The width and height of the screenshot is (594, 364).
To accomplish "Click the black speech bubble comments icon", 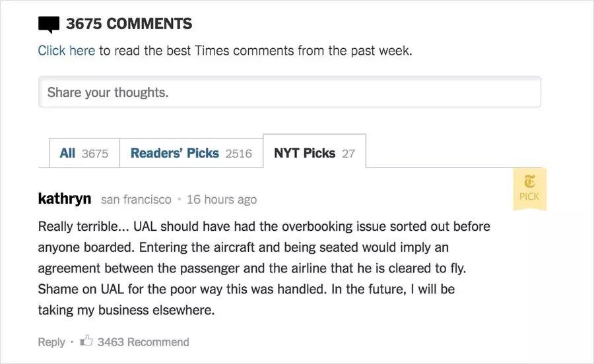I will pyautogui.click(x=49, y=24).
